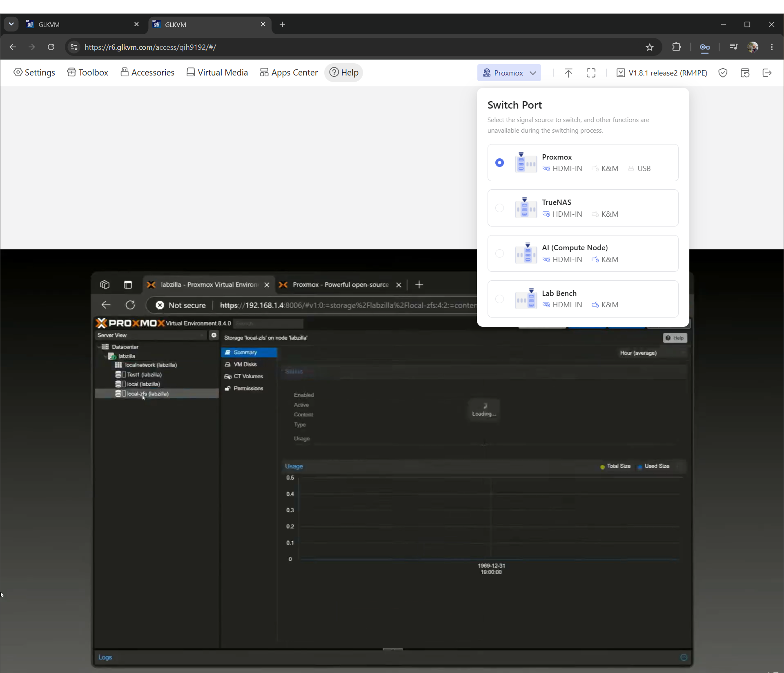Open Server View dropdown in Proxmox
The width and height of the screenshot is (784, 673).
151,335
